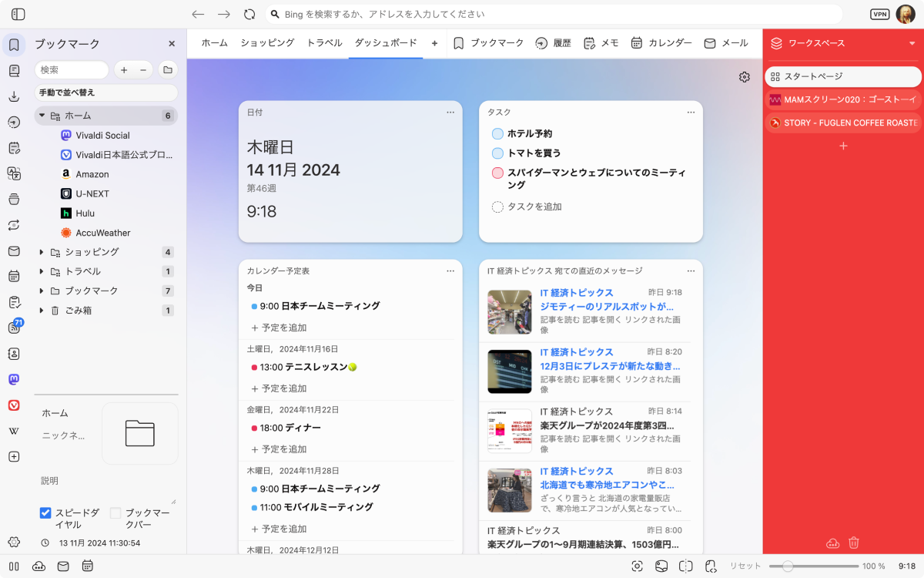Open the Wikipedia web panel
The image size is (924, 578).
click(x=14, y=431)
